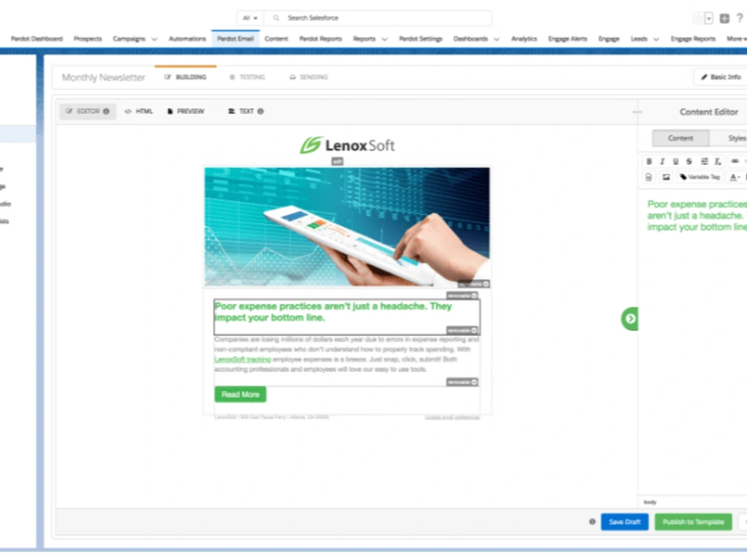The width and height of the screenshot is (747, 560).
Task: Insert an image via the picture icon
Action: pyautogui.click(x=666, y=177)
